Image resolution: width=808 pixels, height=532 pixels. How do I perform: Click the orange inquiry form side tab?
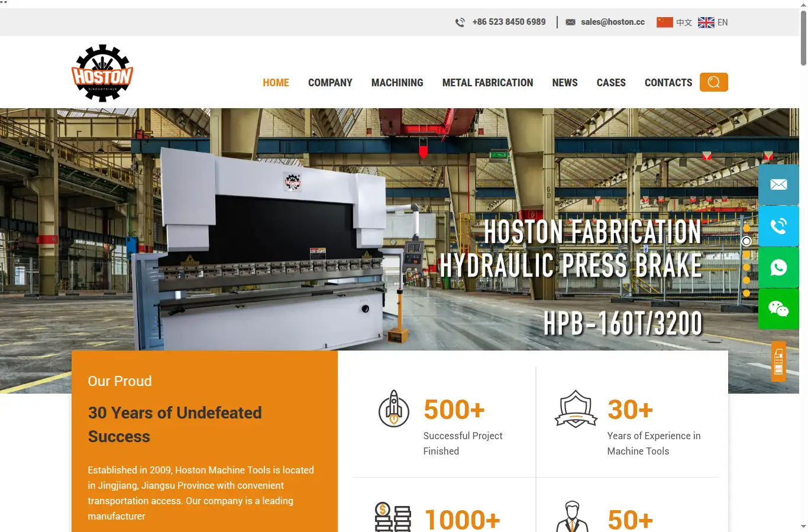[x=778, y=361]
